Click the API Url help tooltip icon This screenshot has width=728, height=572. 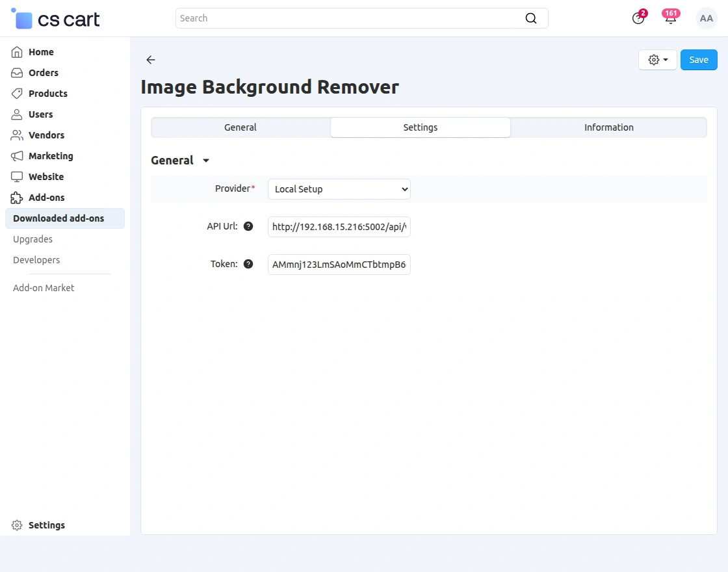tap(248, 226)
